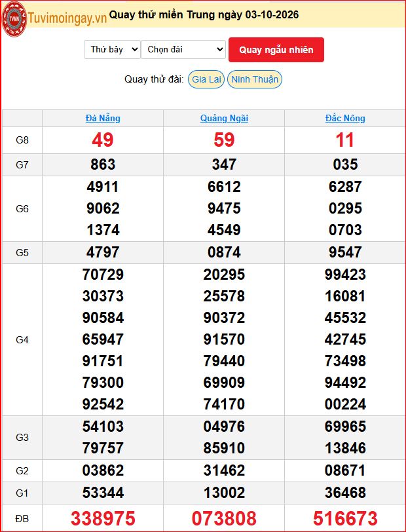Click G3 value 69965
This screenshot has width=406, height=532.
pyautogui.click(x=345, y=427)
